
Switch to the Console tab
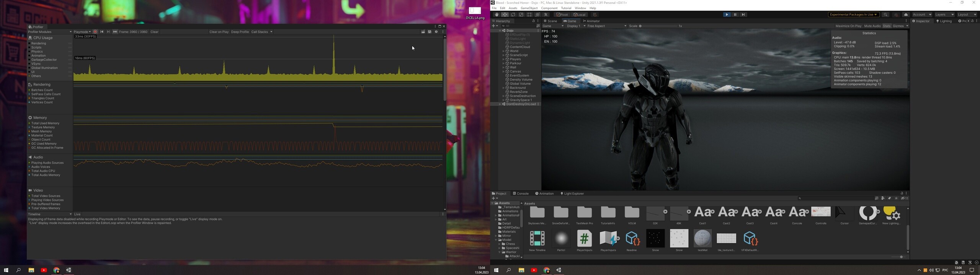click(521, 194)
